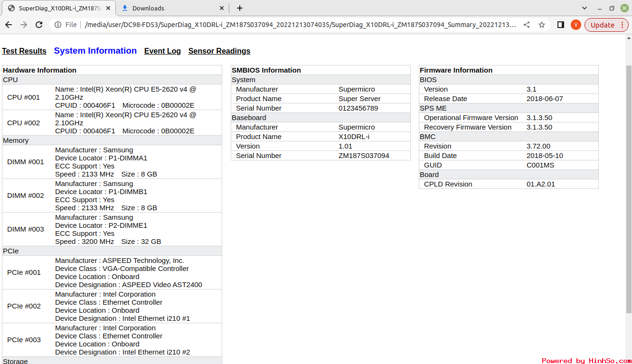Bookmark this page with the star icon
632x364 pixels.
(542, 25)
